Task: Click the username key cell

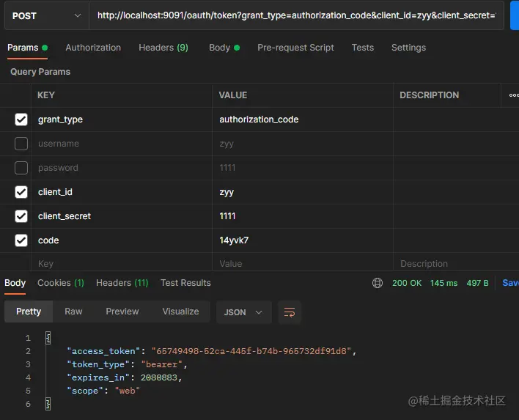Action: point(122,144)
